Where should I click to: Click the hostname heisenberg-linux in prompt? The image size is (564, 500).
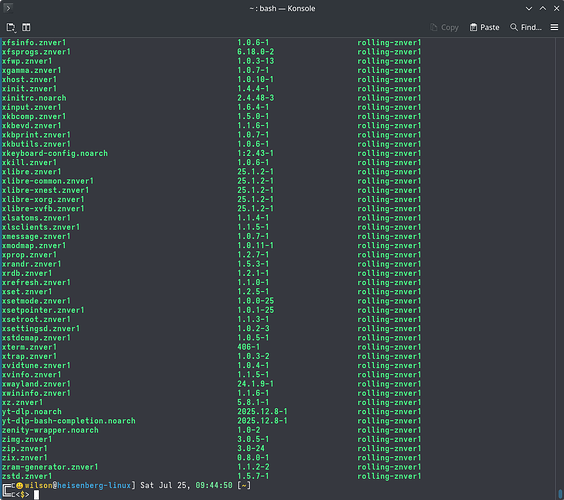pyautogui.click(x=94, y=486)
